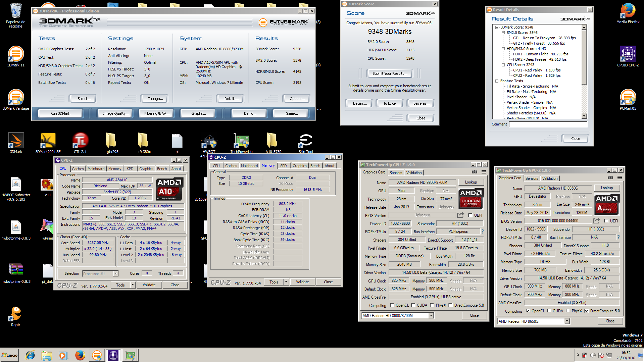
Task: Open GPU selector dropdown AMD Radeon HD 8600/8700M
Action: point(431,316)
